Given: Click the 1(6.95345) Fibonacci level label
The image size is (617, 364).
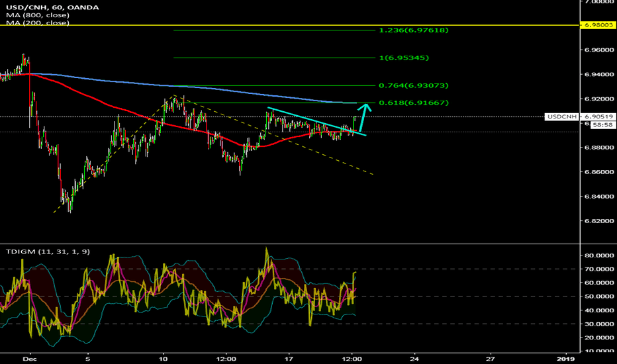Looking at the screenshot, I should (404, 58).
